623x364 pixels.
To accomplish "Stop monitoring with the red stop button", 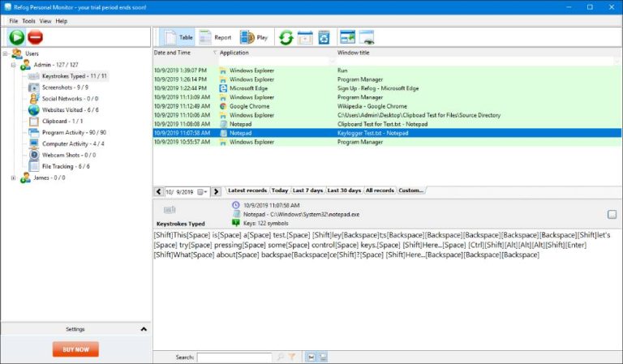I will [x=36, y=37].
